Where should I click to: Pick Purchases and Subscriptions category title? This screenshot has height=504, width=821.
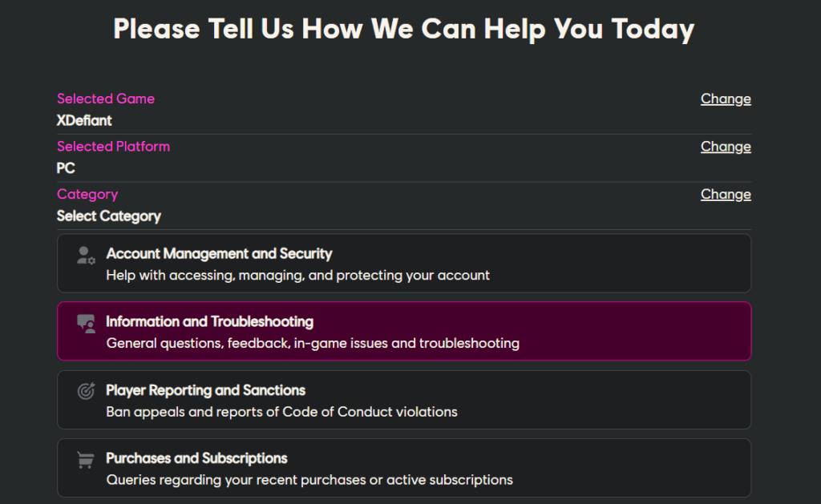tap(196, 458)
